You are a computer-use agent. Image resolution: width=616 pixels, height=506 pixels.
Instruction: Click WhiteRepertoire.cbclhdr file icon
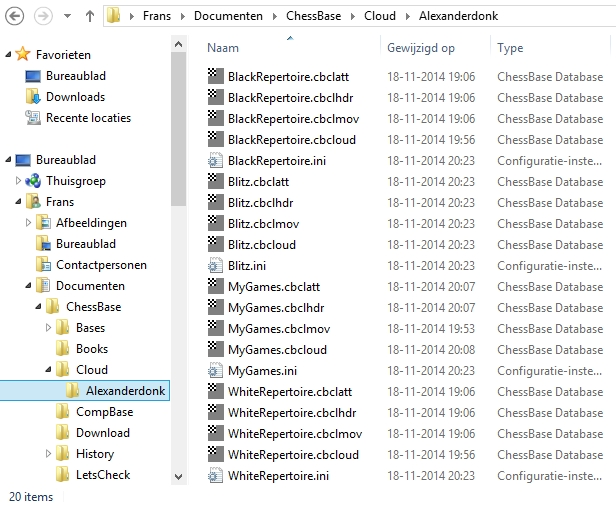pyautogui.click(x=215, y=412)
